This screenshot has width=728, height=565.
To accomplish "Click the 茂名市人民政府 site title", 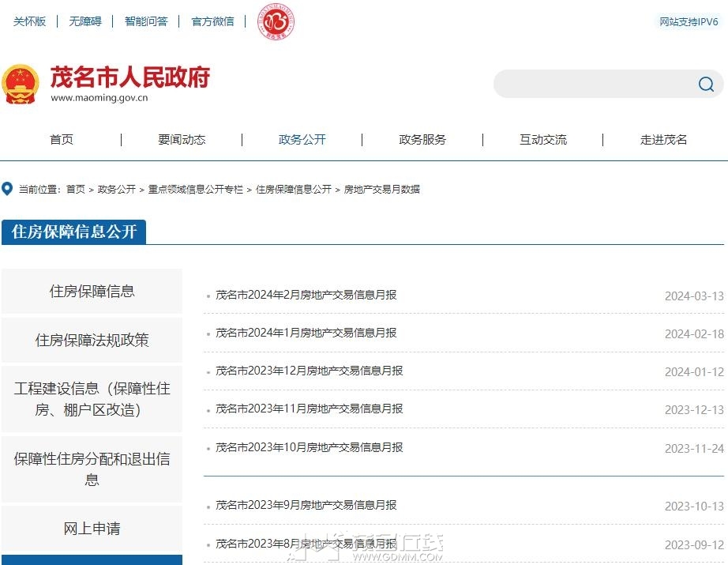I will [130, 77].
